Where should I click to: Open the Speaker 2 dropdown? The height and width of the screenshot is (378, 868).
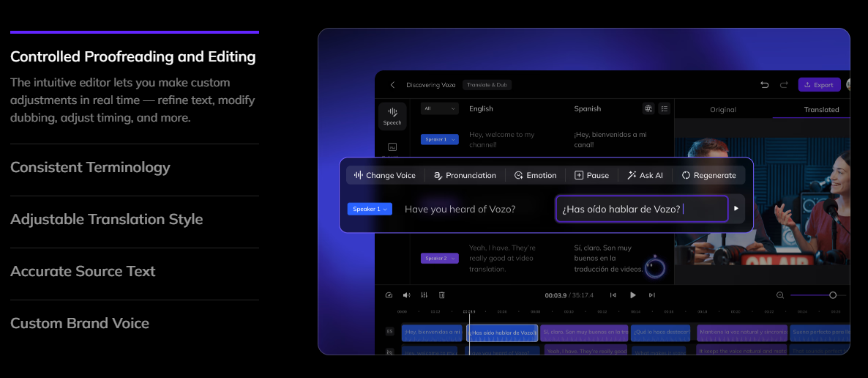(440, 259)
